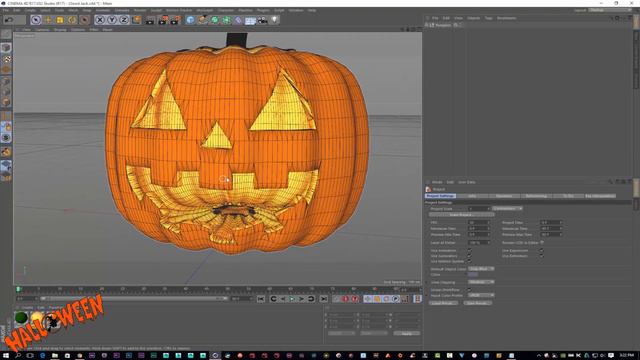
Task: Switch to the Key Interpolation tab
Action: pyautogui.click(x=600, y=196)
